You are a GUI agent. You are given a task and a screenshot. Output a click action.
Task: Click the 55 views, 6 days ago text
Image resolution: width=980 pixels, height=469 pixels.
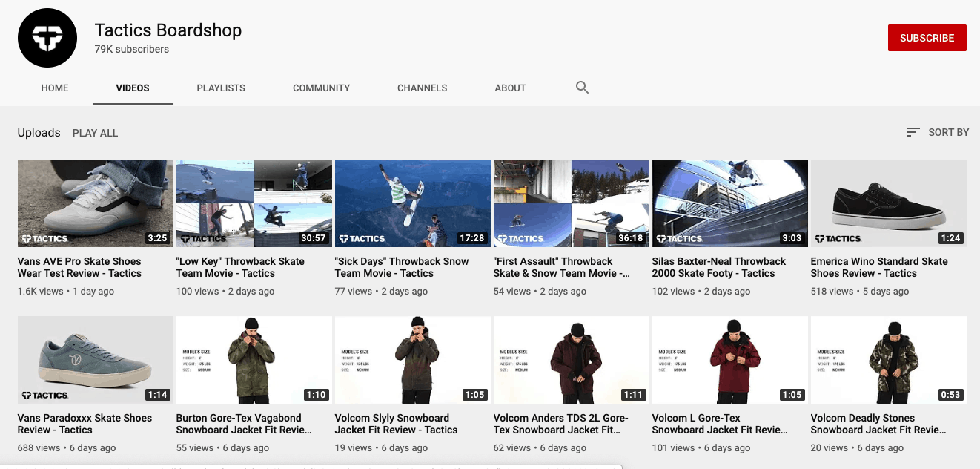(222, 448)
